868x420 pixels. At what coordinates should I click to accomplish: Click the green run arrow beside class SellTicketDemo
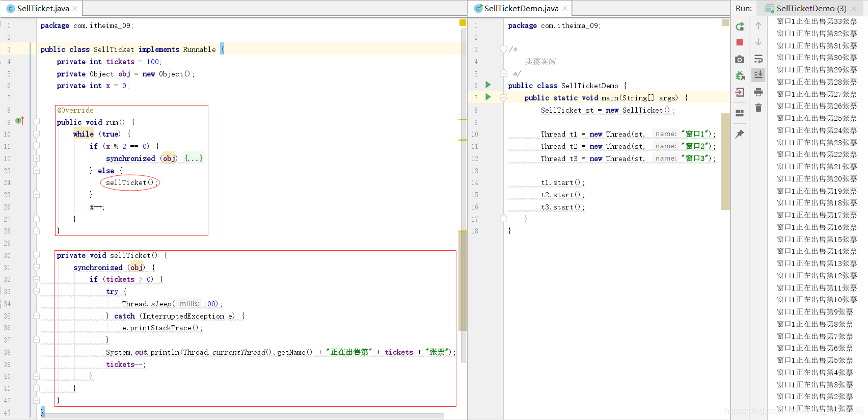(488, 85)
